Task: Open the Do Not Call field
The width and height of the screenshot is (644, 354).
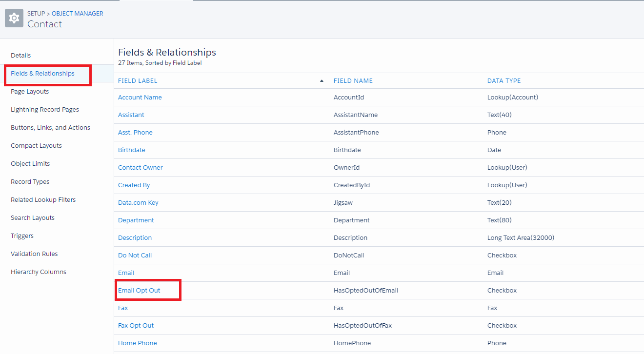Action: (x=135, y=256)
